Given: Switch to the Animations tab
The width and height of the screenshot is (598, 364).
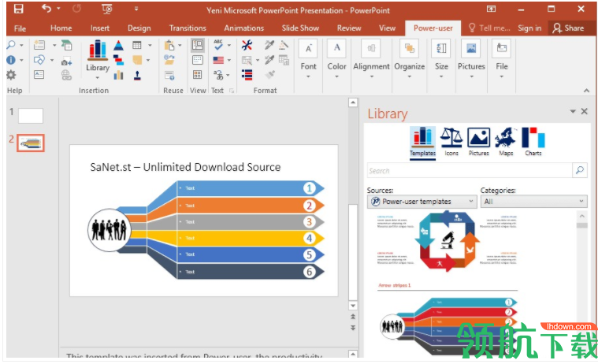Looking at the screenshot, I should coord(244,28).
